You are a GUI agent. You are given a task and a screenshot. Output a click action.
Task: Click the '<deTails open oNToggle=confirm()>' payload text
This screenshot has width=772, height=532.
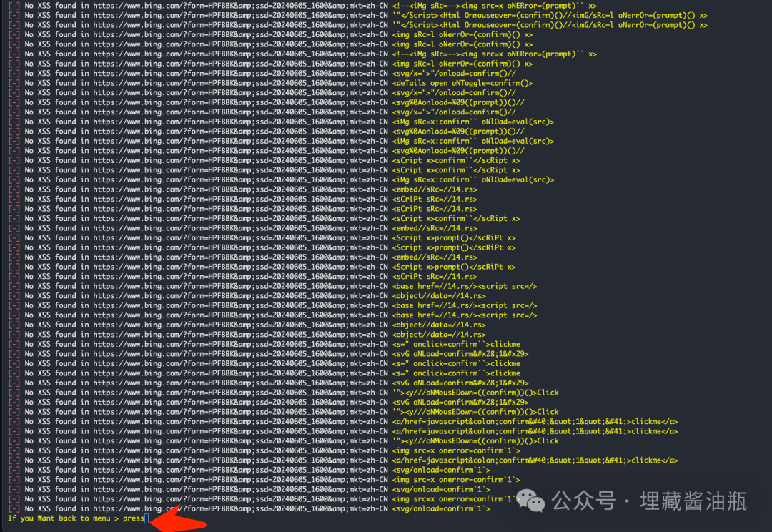pyautogui.click(x=462, y=83)
